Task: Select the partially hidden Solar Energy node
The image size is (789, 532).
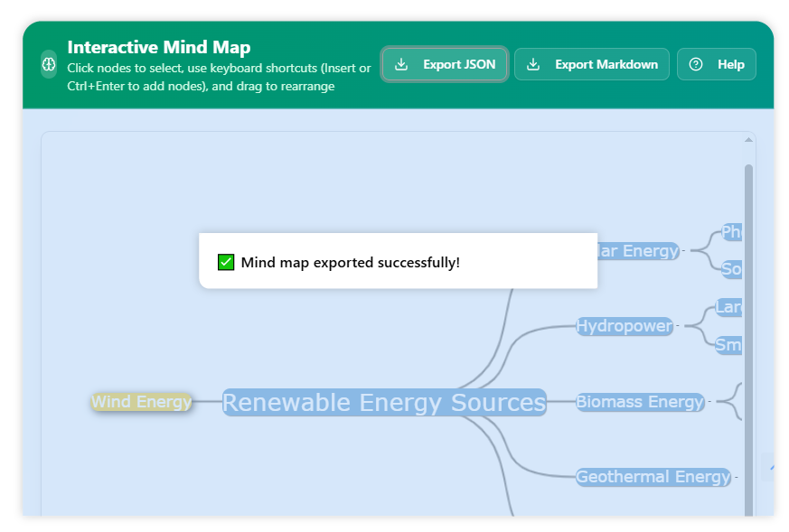Action: (x=638, y=251)
